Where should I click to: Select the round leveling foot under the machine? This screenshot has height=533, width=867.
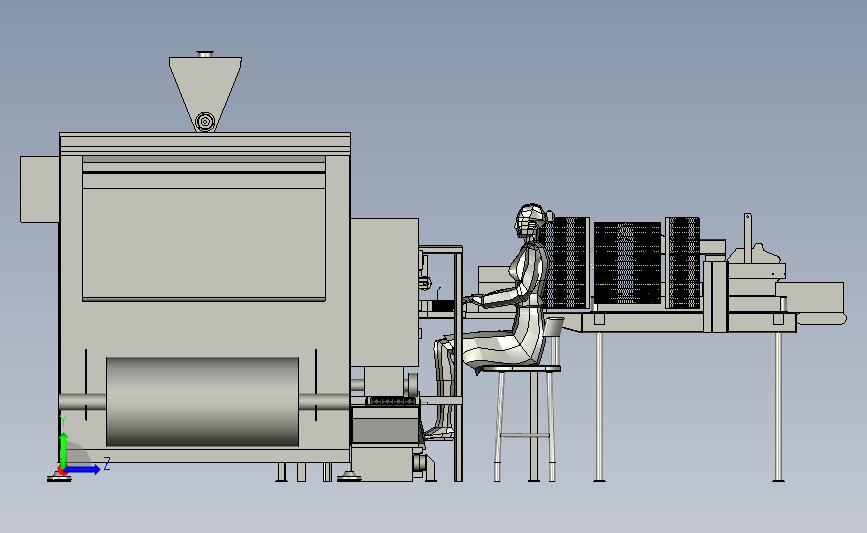coord(349,476)
